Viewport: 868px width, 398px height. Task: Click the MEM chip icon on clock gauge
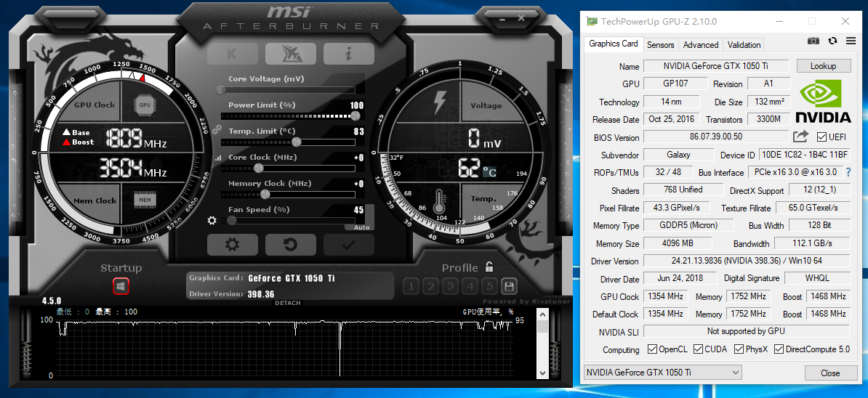click(145, 200)
